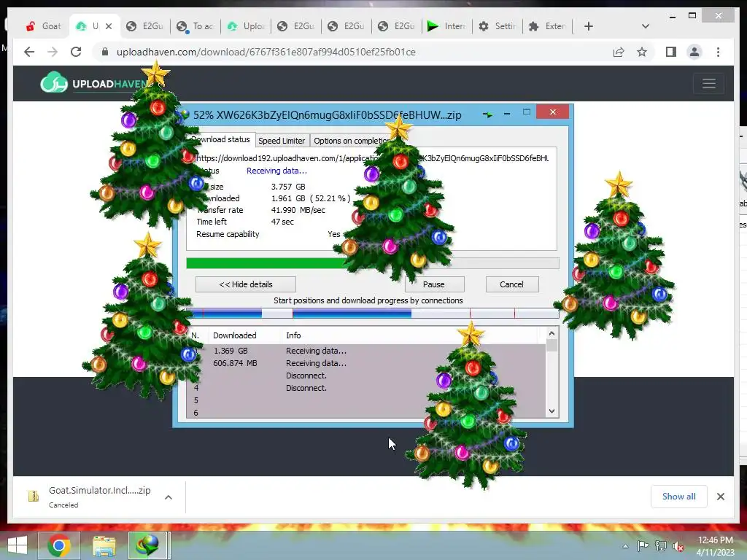Open Options on completion tab
Viewport: 747px width, 560px height.
(x=351, y=141)
